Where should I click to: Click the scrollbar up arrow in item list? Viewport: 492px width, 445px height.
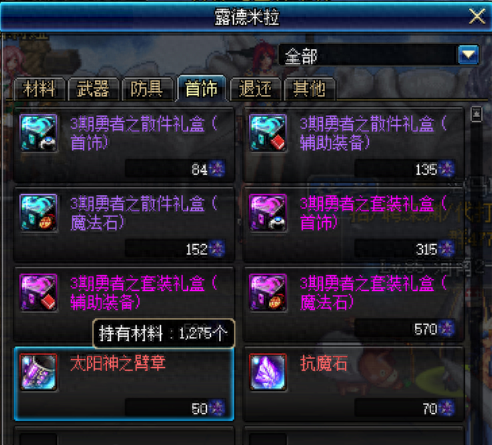(476, 114)
